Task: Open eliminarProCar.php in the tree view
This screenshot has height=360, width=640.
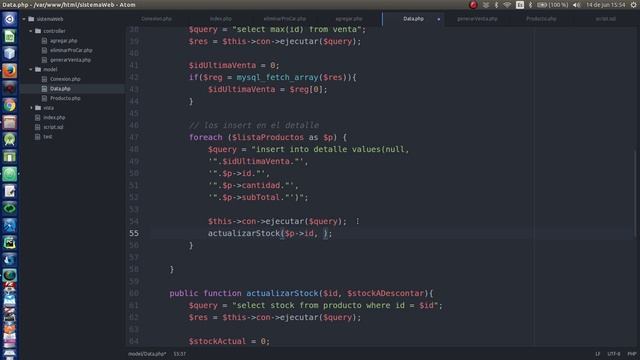Action: coord(71,50)
